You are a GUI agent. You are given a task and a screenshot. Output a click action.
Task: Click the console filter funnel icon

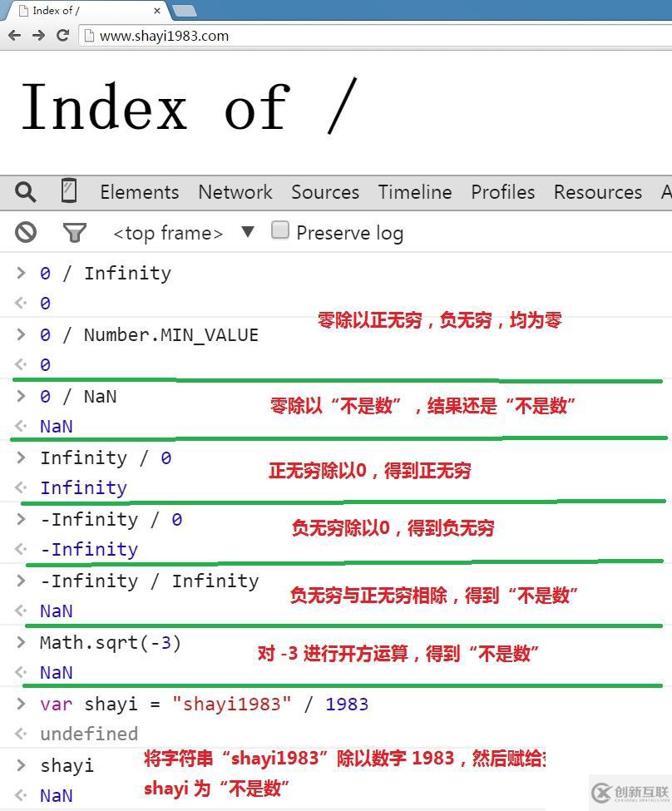coord(74,233)
